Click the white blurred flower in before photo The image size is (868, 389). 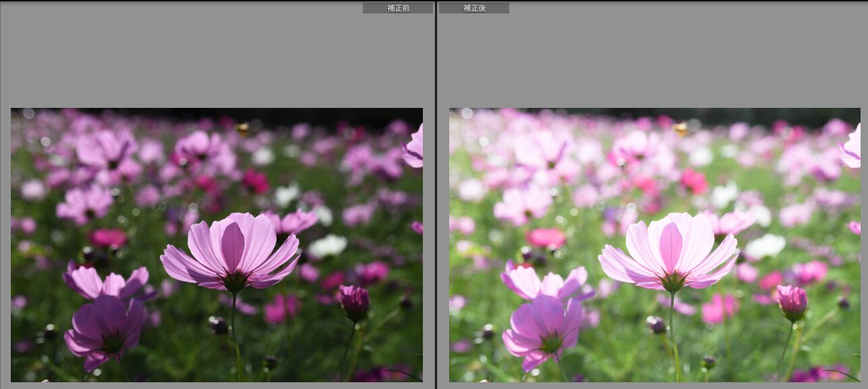pos(328,245)
